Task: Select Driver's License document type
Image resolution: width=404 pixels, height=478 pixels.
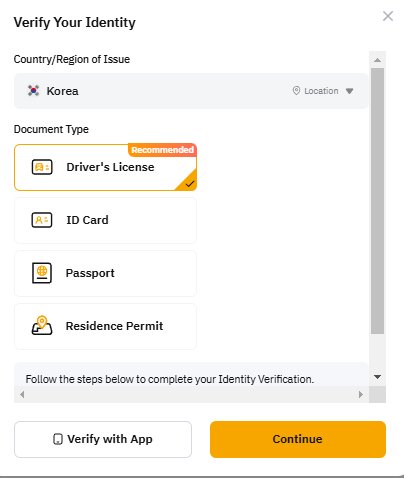Action: click(105, 167)
